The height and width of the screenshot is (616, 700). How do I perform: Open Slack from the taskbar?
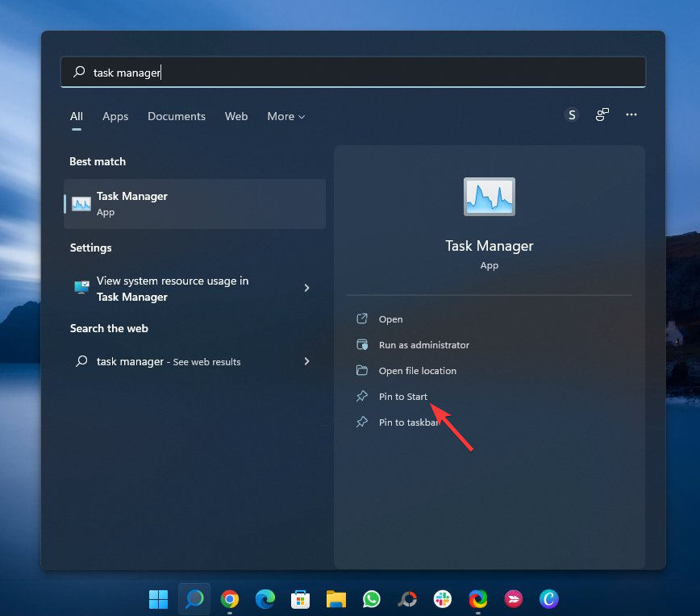point(443,599)
